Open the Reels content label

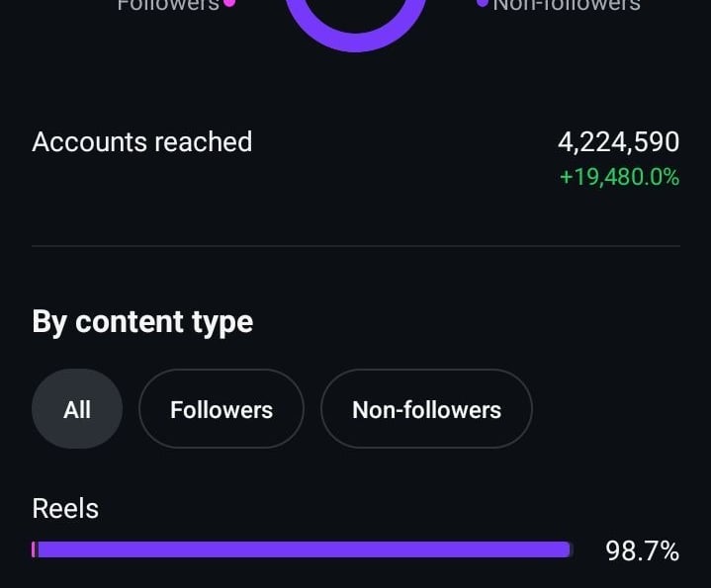tap(65, 509)
